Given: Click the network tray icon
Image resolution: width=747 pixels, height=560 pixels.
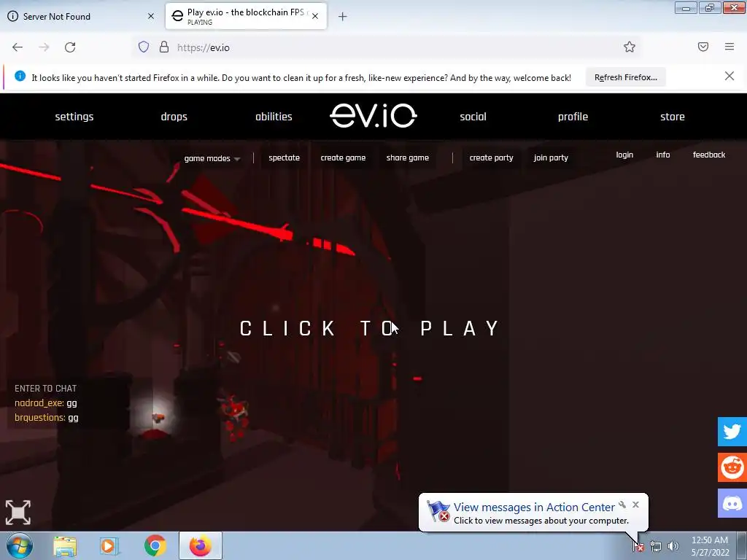Looking at the screenshot, I should [x=656, y=546].
